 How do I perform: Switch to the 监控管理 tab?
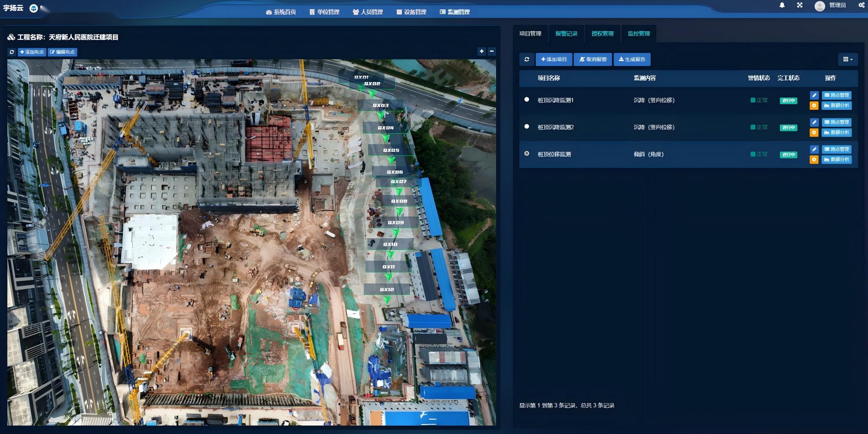tap(638, 33)
